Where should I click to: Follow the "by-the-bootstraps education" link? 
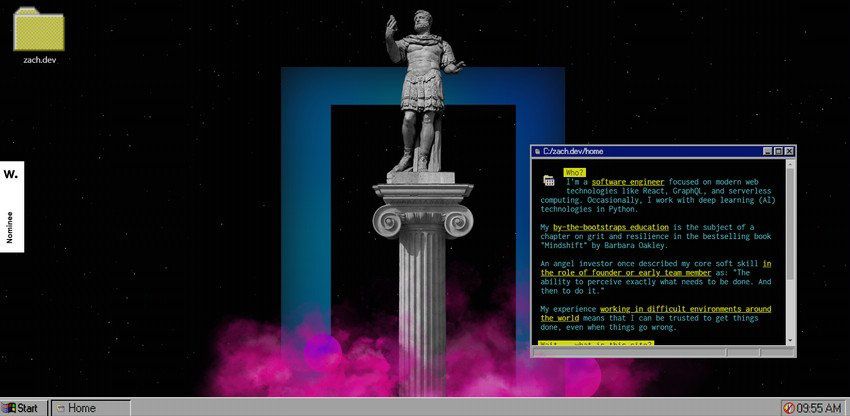tap(610, 228)
